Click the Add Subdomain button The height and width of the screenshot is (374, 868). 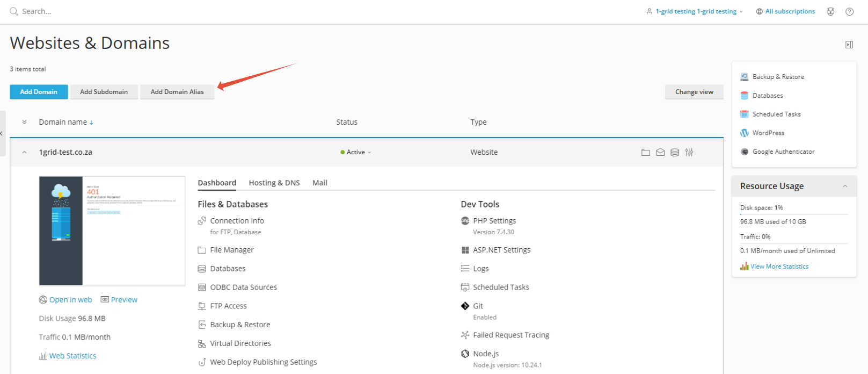[104, 92]
